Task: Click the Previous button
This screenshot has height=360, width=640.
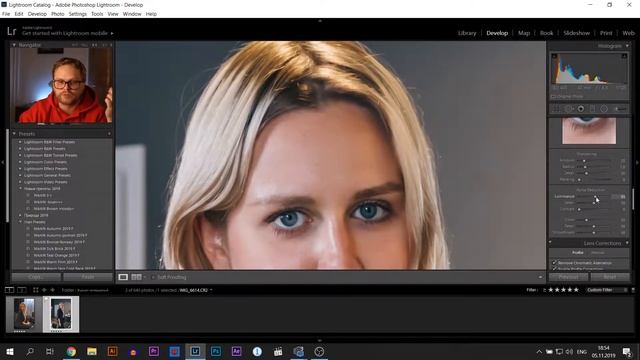Action: [x=568, y=277]
